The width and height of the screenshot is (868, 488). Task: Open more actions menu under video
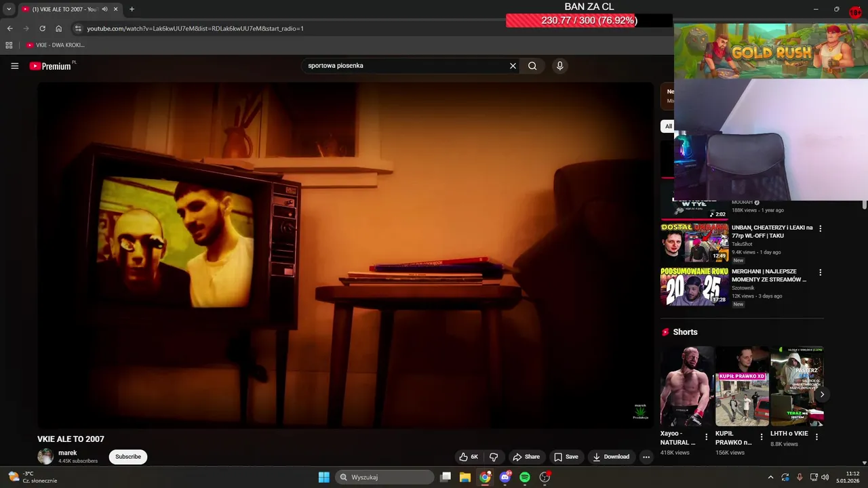click(646, 457)
